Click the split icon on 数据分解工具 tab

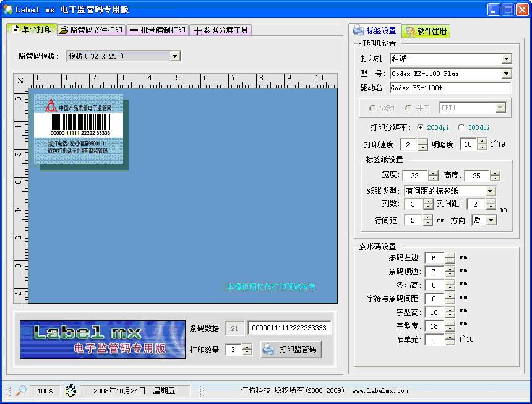pyautogui.click(x=197, y=30)
